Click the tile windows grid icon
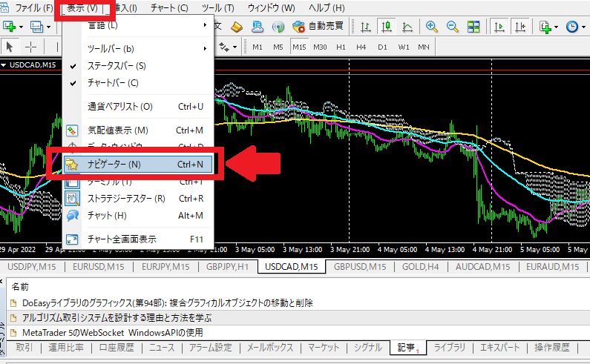This screenshot has width=590, height=364. [473, 27]
